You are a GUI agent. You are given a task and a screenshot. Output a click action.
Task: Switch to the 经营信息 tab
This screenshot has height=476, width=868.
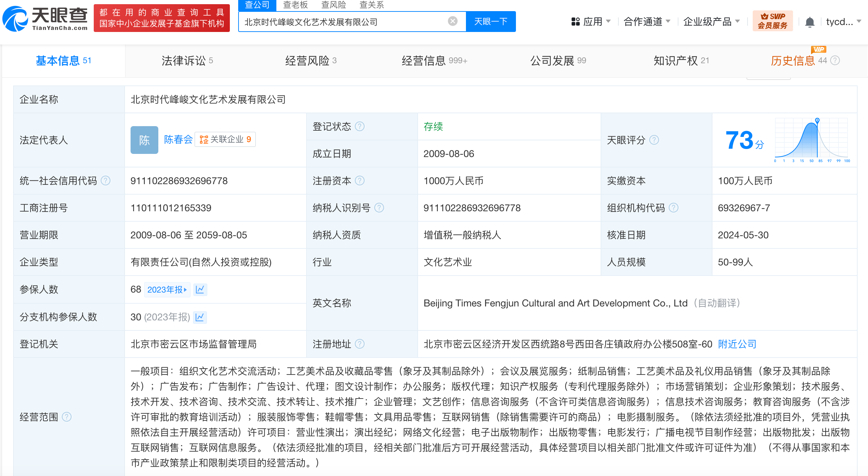(x=434, y=61)
